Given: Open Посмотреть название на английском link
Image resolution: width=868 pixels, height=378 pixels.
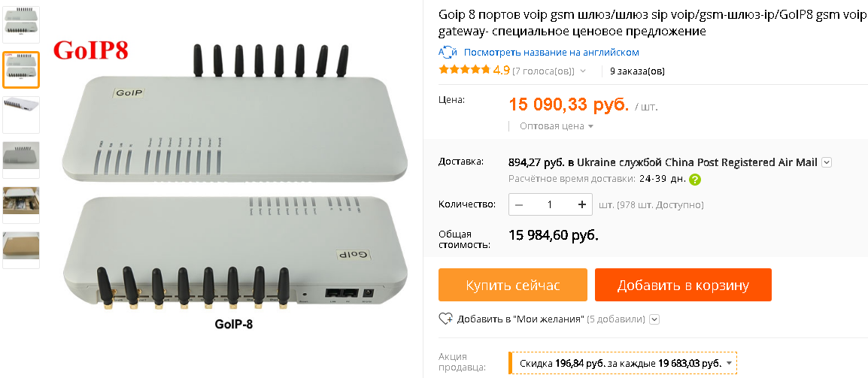Looking at the screenshot, I should pos(551,53).
